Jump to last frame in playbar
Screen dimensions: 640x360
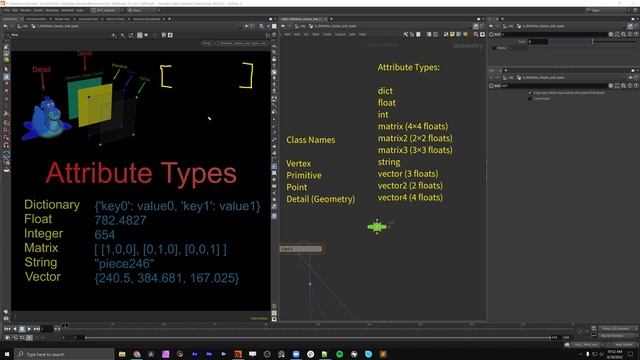coord(36,329)
